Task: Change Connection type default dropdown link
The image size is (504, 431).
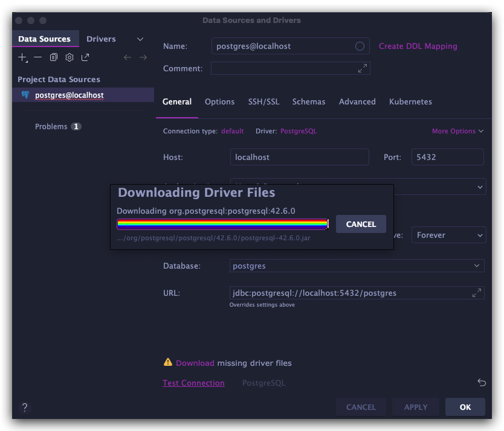Action: tap(233, 131)
